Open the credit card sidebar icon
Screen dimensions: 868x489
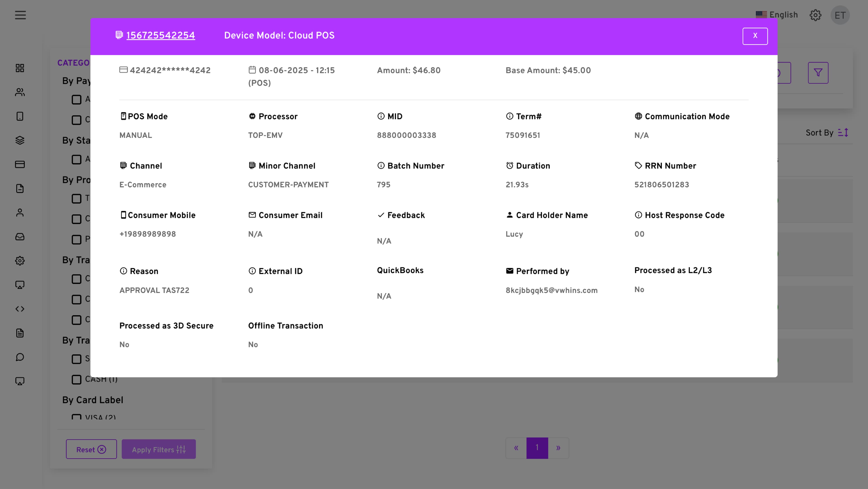point(20,164)
